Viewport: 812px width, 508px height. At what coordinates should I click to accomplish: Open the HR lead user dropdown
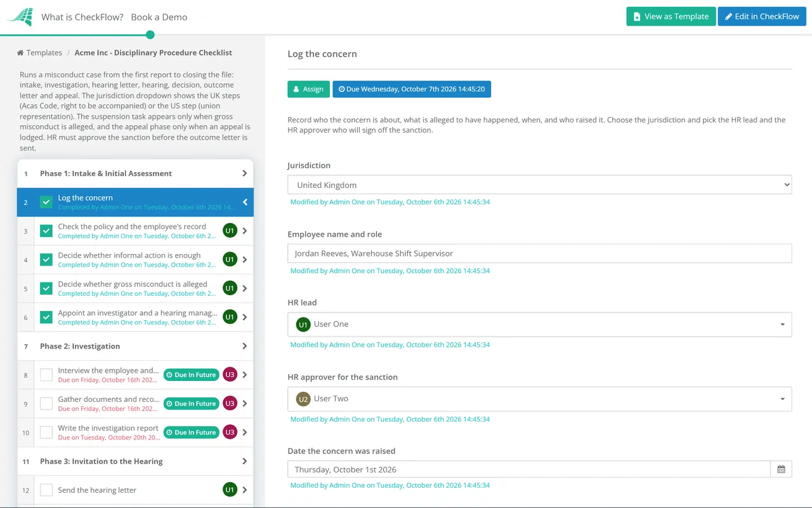pos(539,324)
